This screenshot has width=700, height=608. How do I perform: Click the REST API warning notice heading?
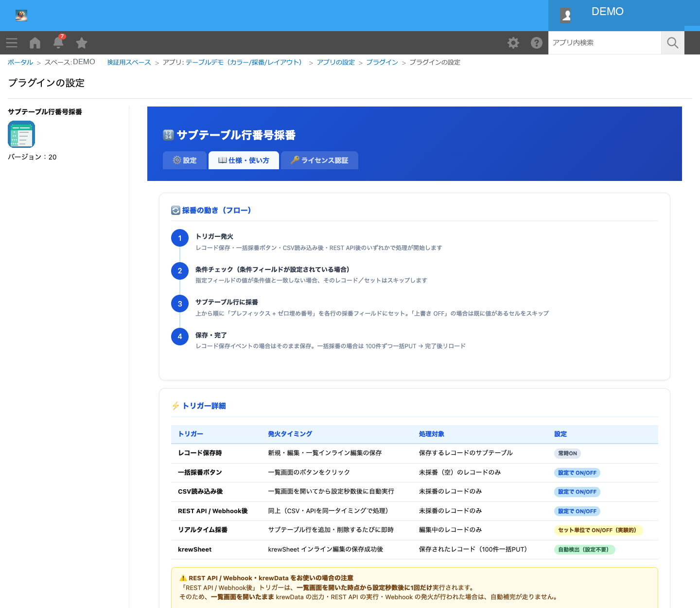coord(266,578)
